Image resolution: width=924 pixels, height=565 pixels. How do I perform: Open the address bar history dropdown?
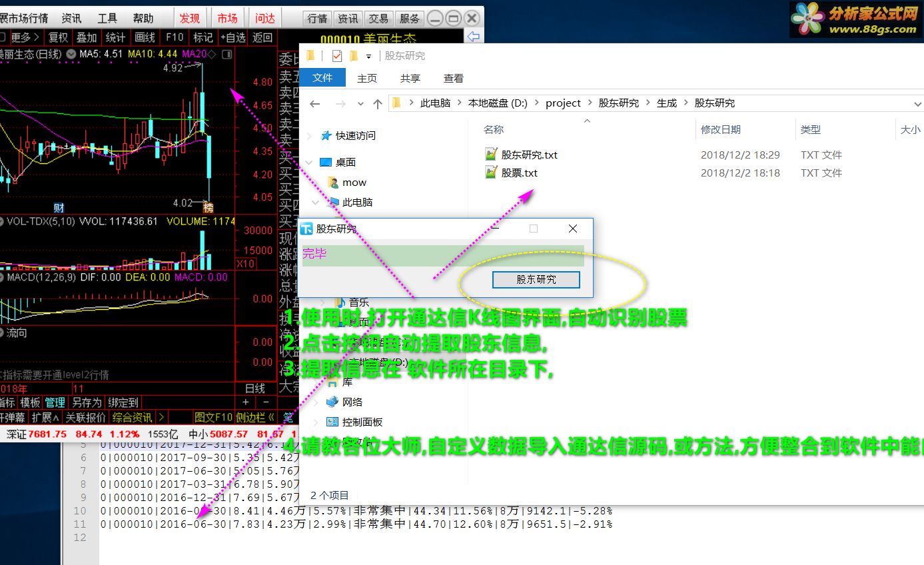(918, 104)
